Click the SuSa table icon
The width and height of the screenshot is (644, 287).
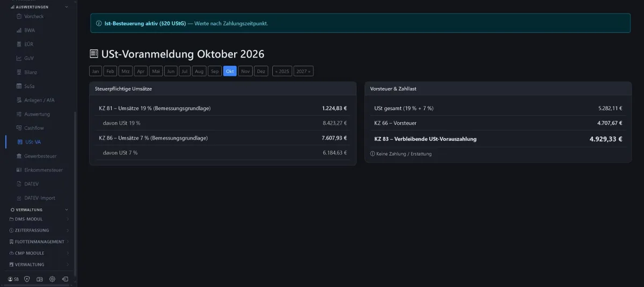click(19, 86)
